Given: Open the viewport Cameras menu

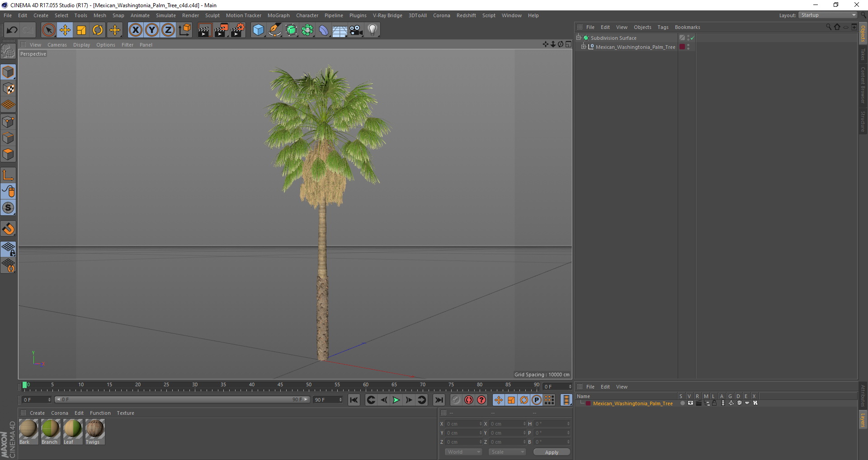Looking at the screenshot, I should pos(57,45).
